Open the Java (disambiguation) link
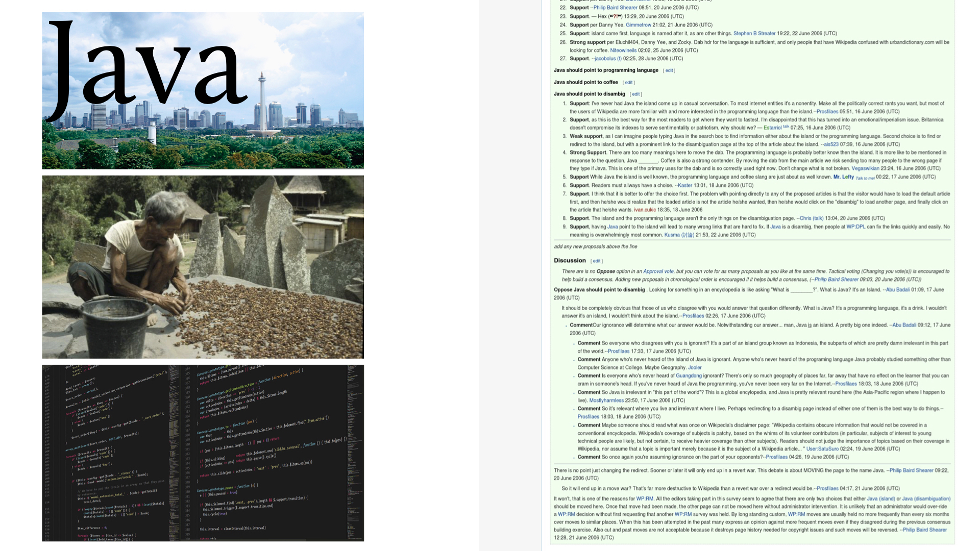This screenshot has width=980, height=551. click(926, 499)
